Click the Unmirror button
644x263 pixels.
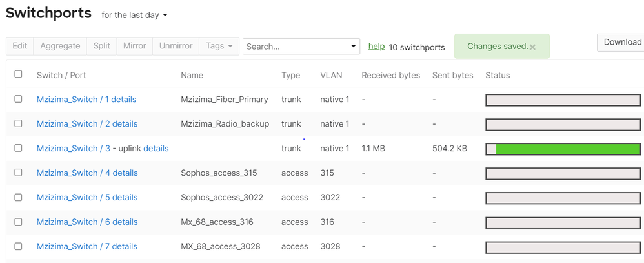pos(176,46)
